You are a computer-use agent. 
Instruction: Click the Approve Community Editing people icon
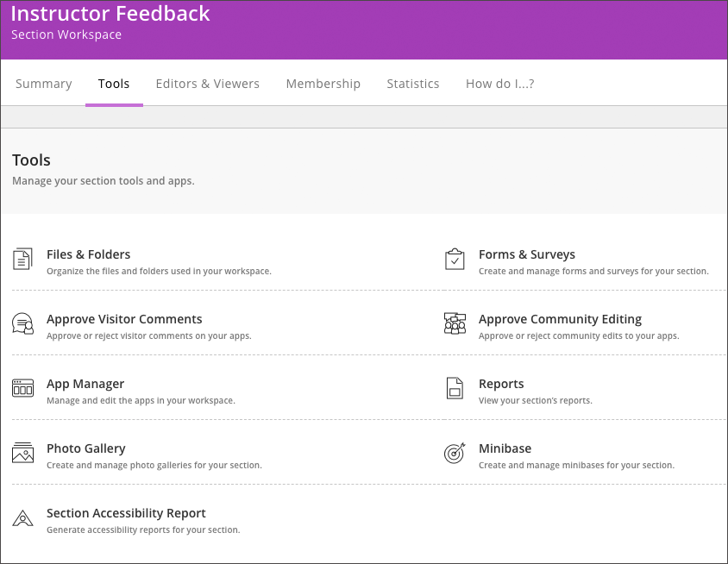455,323
